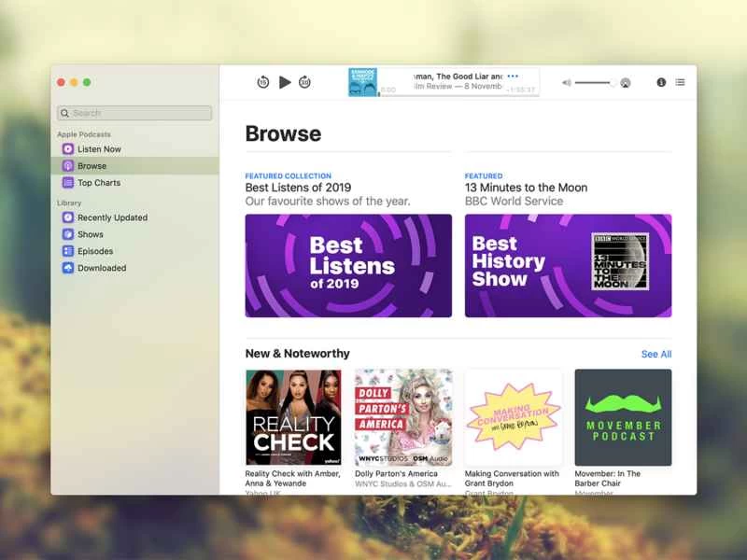Show episode info with the i icon
Viewport: 747px width, 560px height.
pyautogui.click(x=660, y=82)
